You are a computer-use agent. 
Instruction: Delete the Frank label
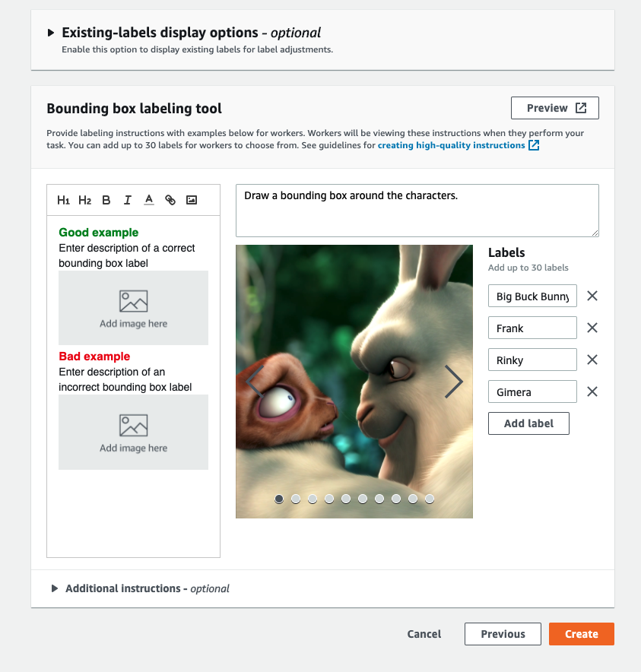click(x=592, y=328)
